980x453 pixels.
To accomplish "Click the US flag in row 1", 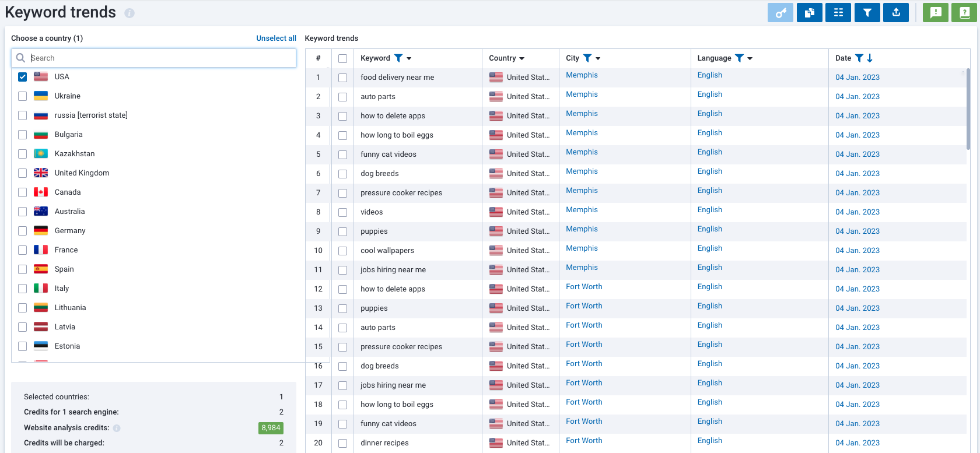I will pos(496,78).
